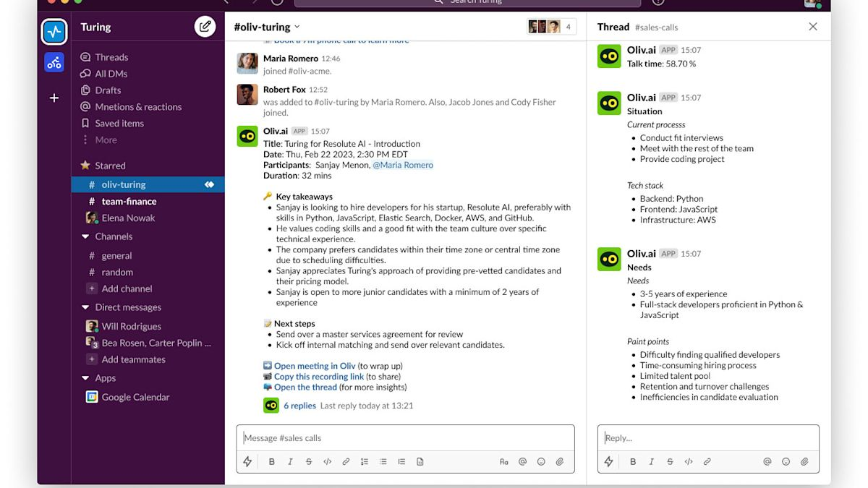The height and width of the screenshot is (488, 868).
Task: Attach a file in the thread reply box
Action: 804,461
